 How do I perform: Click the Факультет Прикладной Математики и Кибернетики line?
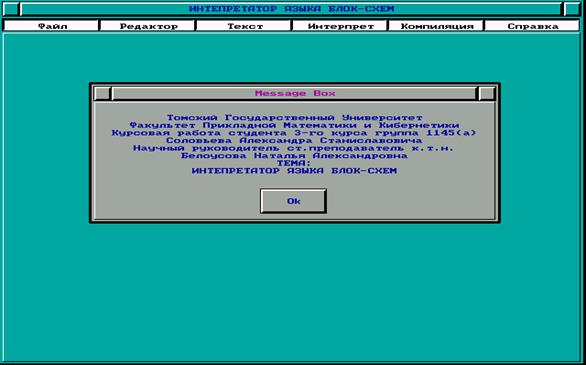pyautogui.click(x=294, y=125)
